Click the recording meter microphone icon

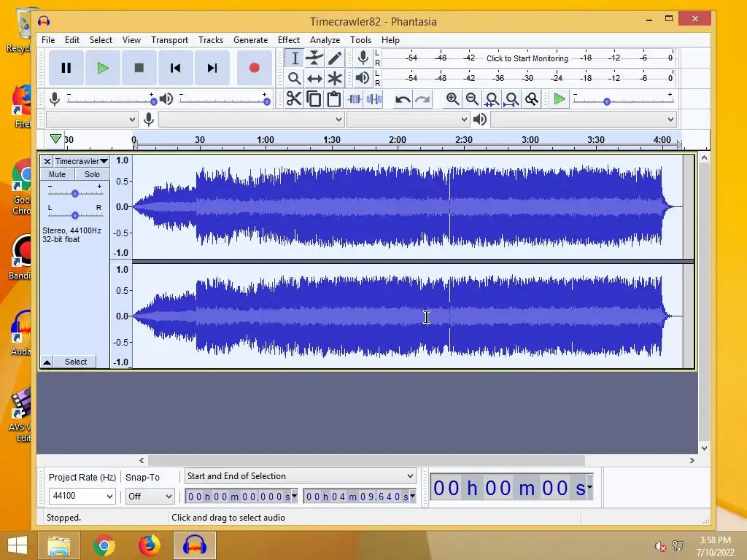[363, 58]
